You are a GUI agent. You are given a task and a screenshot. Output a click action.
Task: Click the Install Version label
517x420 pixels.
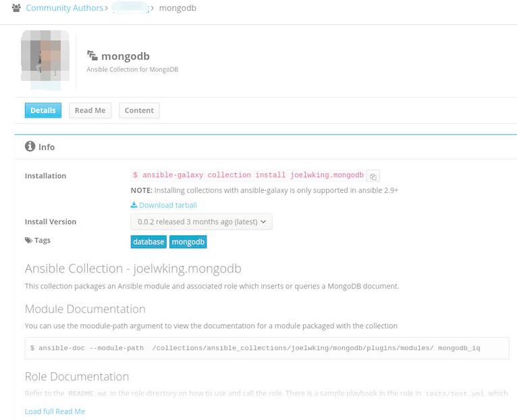[x=51, y=222]
